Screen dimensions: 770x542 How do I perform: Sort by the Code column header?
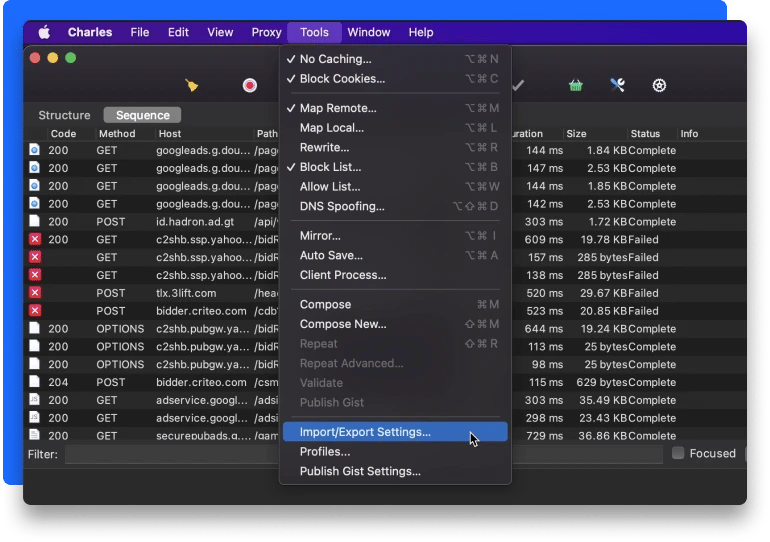(63, 134)
